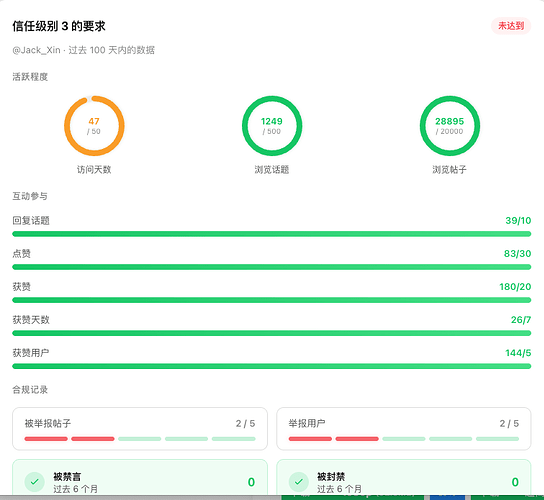Click the 获赞用户 label
544x500 pixels.
coord(31,353)
